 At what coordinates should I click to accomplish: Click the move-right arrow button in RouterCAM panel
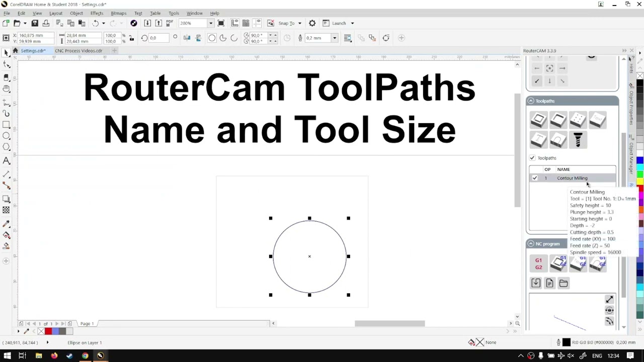click(562, 68)
